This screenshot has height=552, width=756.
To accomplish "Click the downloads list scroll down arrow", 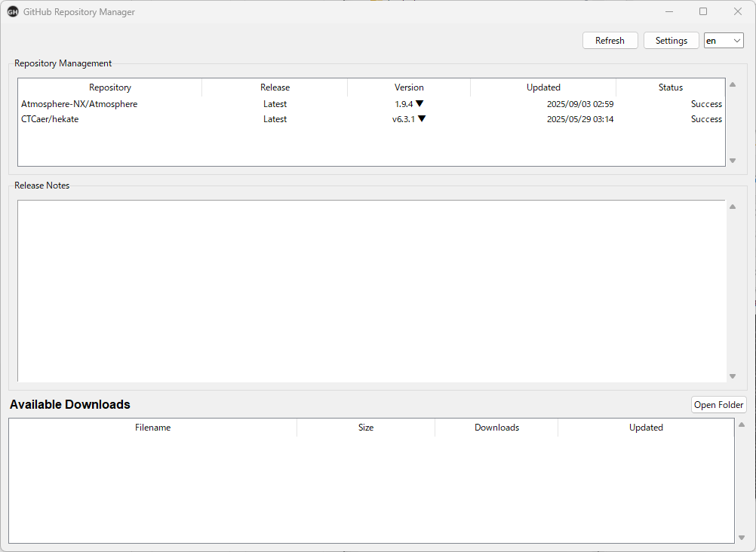I will [742, 538].
